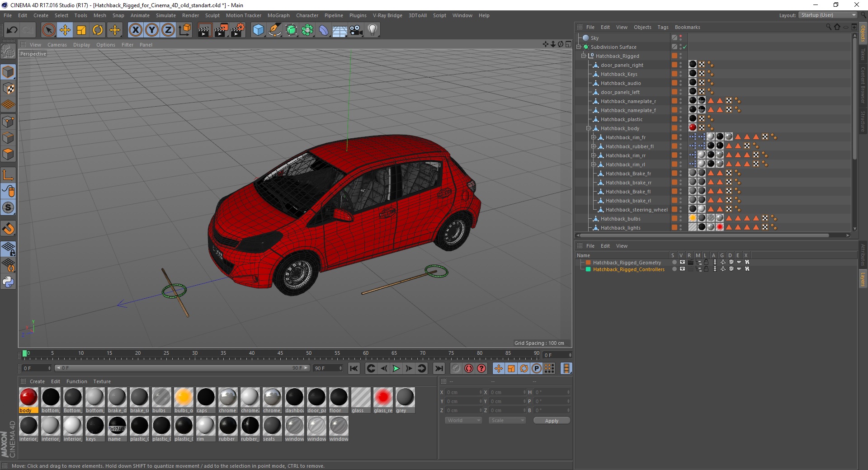The image size is (868, 470).
Task: Open the Structure side tab
Action: pyautogui.click(x=863, y=121)
